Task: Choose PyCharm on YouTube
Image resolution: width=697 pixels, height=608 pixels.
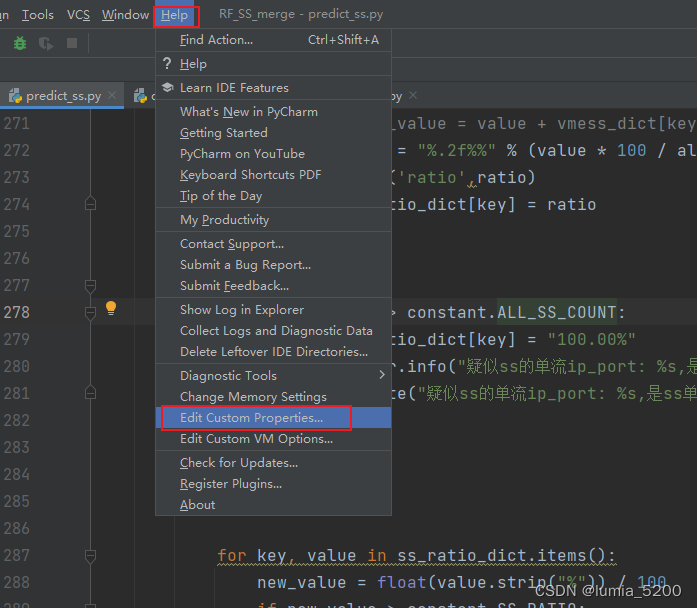Action: coord(273,153)
